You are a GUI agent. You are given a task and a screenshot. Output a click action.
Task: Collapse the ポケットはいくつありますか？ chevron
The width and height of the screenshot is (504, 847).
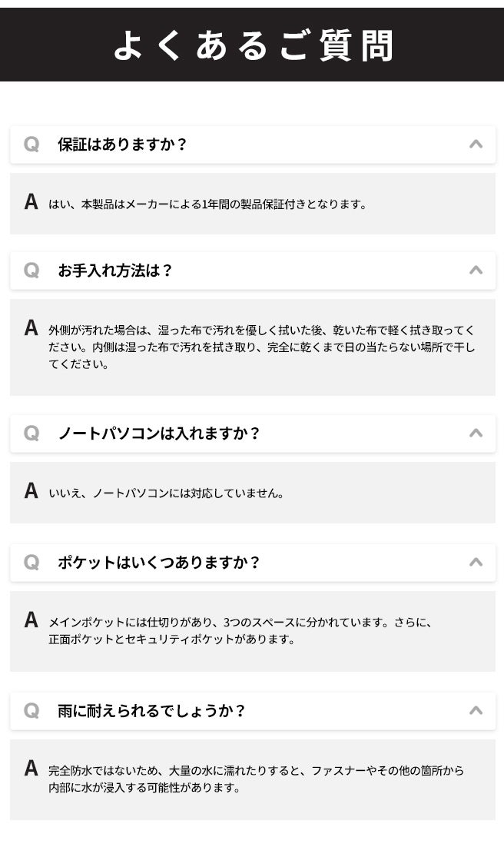(476, 562)
